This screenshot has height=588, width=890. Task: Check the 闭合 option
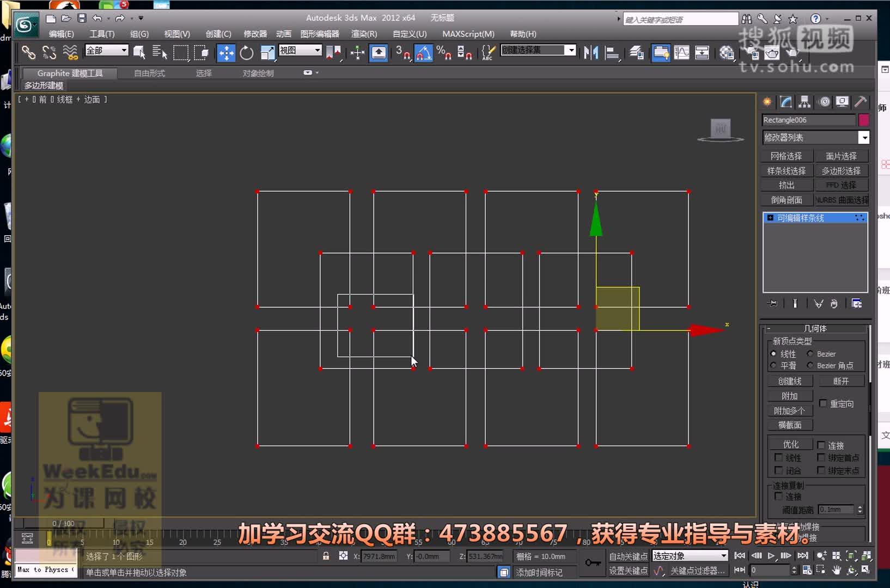779,470
